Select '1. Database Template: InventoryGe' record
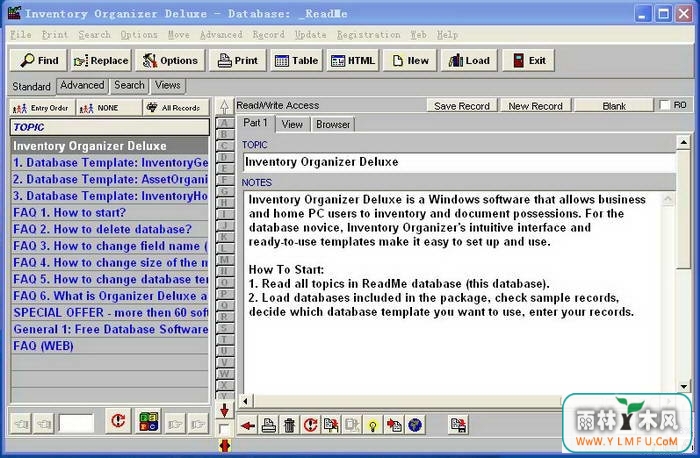The width and height of the screenshot is (700, 458). tap(110, 162)
